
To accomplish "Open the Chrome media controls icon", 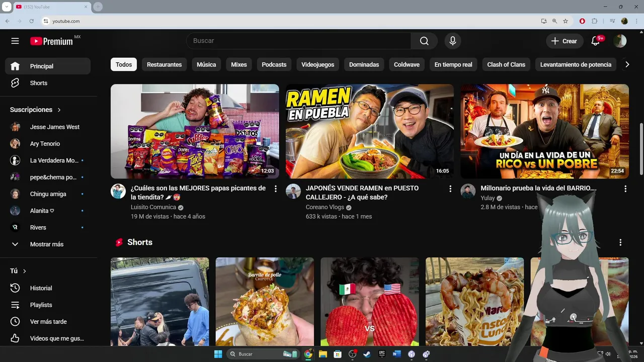I will tap(612, 21).
